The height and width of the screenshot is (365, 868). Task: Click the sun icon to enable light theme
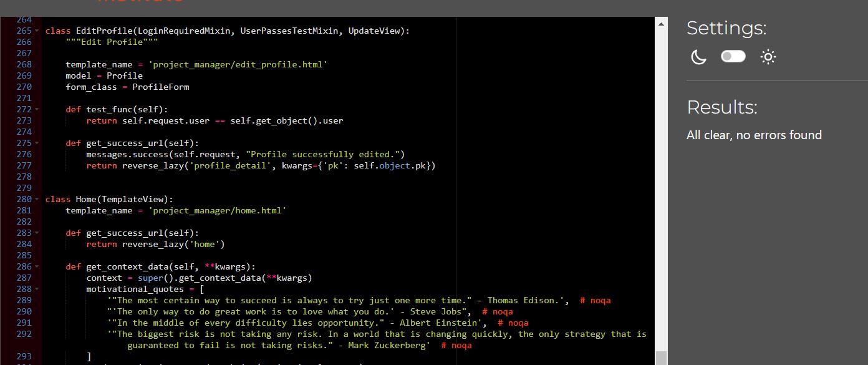click(768, 57)
